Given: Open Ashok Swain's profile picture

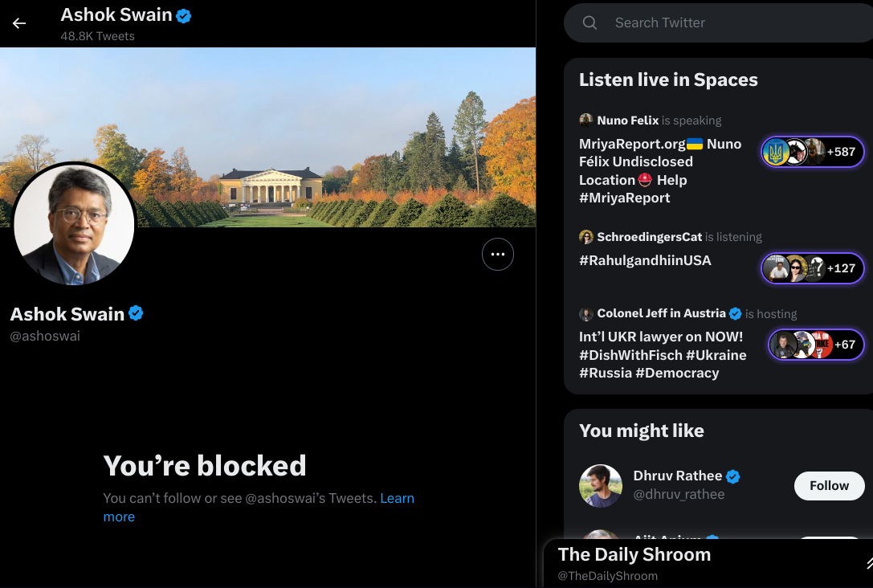Looking at the screenshot, I should 75,224.
